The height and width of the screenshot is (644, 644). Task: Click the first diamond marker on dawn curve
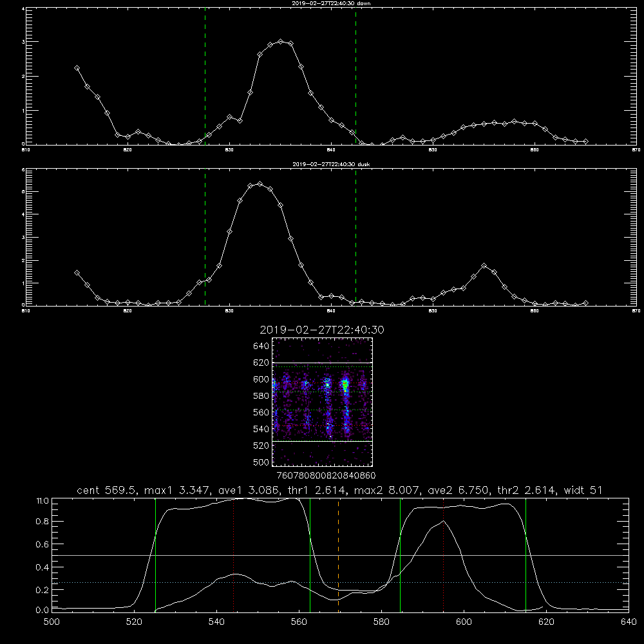[x=77, y=68]
